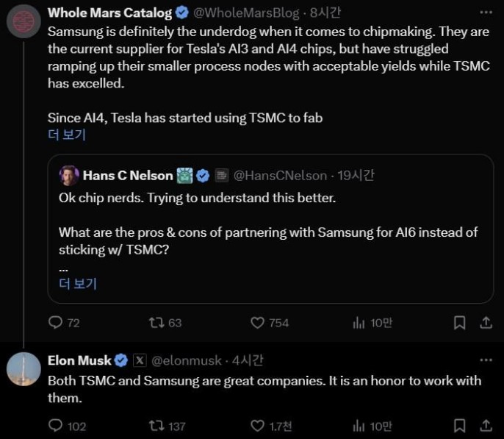Open more options on Whole Mars tweet

coord(486,13)
